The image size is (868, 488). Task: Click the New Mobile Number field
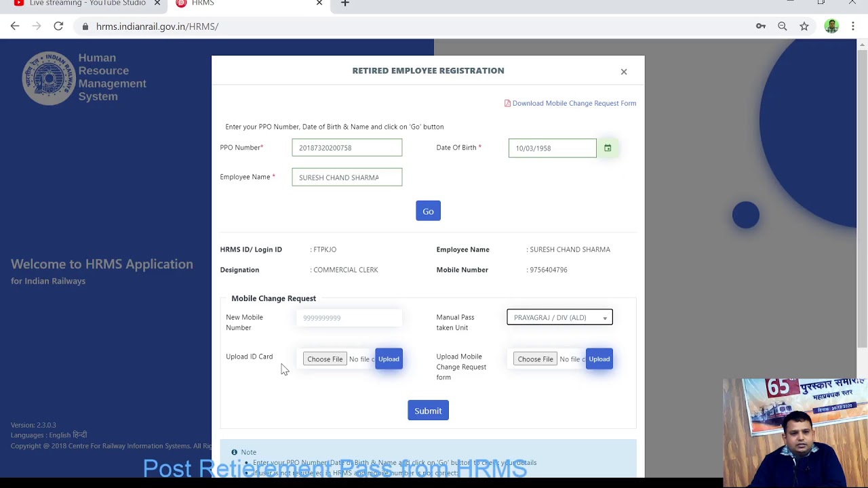[349, 318]
